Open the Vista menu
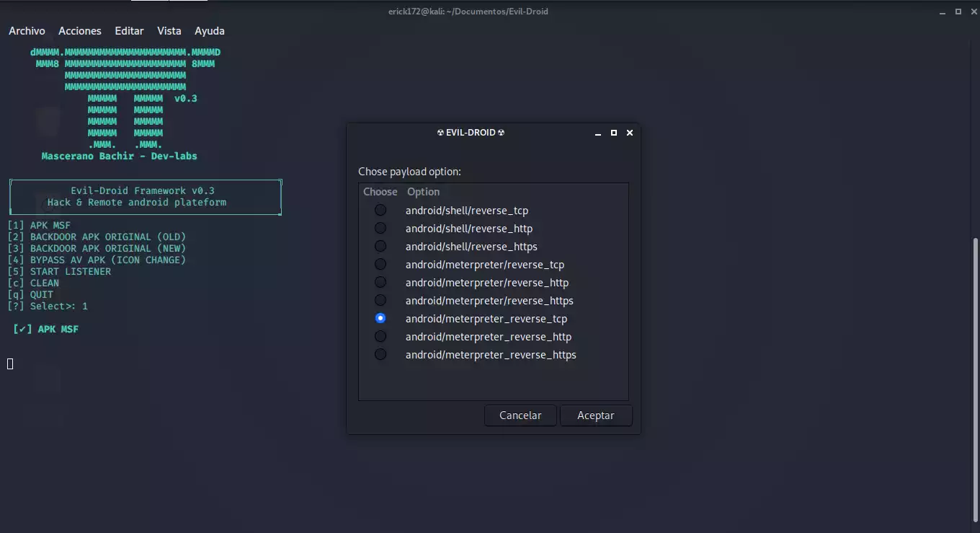Image resolution: width=980 pixels, height=533 pixels. click(x=169, y=31)
